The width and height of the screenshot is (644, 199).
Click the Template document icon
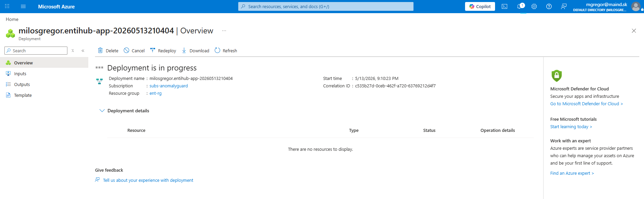(x=8, y=95)
